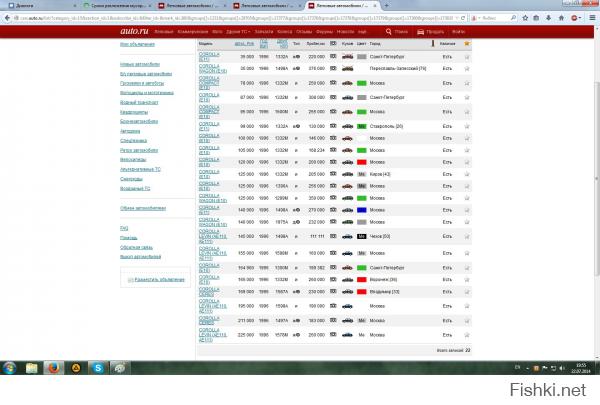This screenshot has height=405, width=600.
Task: Toggle favorite star for Чехов listing
Action: click(467, 237)
